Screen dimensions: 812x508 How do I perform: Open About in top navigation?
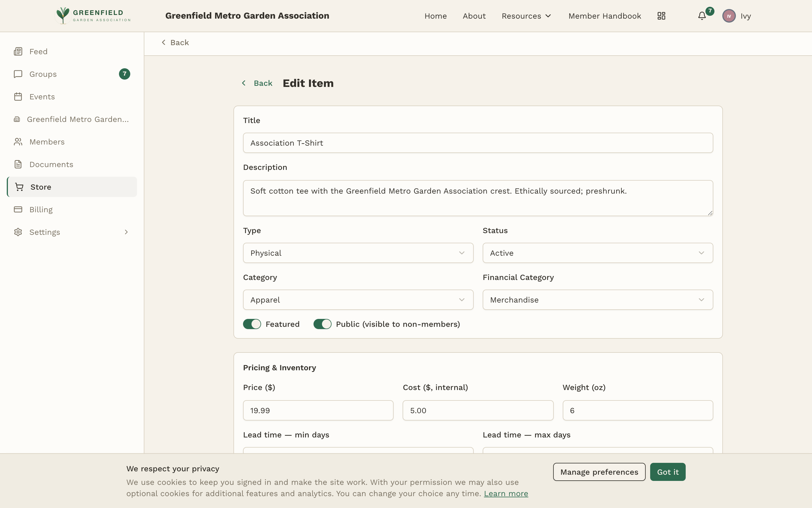(474, 16)
